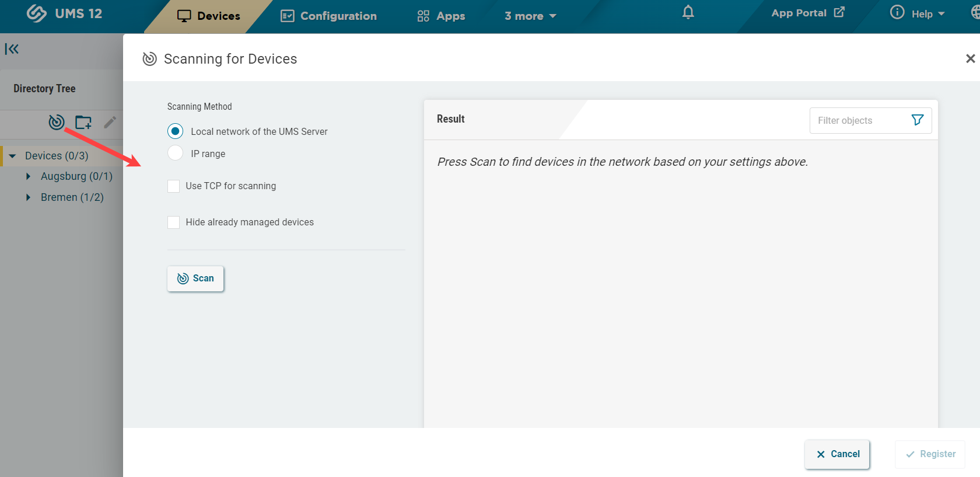Expand the Augsburg directory node
The width and height of the screenshot is (980, 477).
[28, 176]
